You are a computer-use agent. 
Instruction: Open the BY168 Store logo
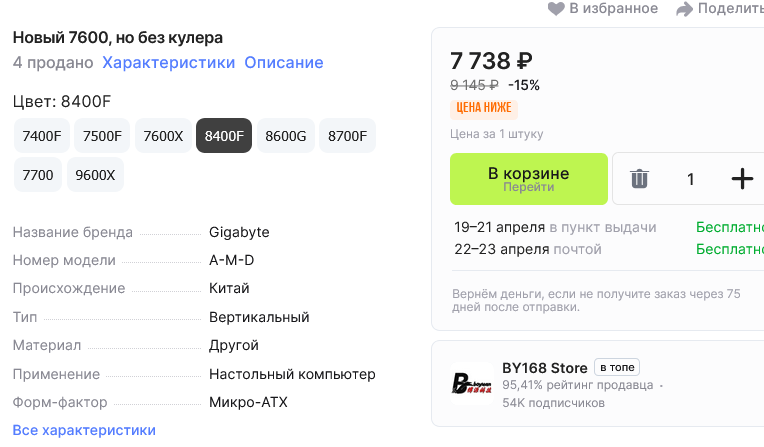coord(472,381)
